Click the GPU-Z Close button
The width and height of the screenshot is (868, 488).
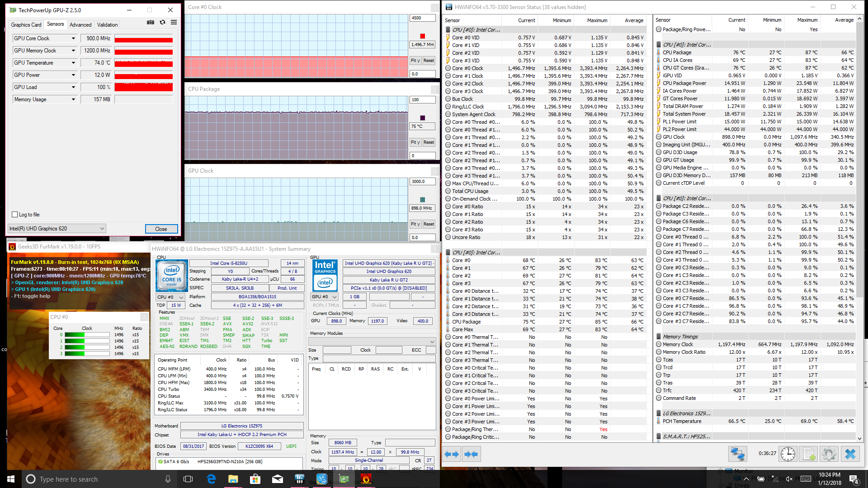pos(161,229)
